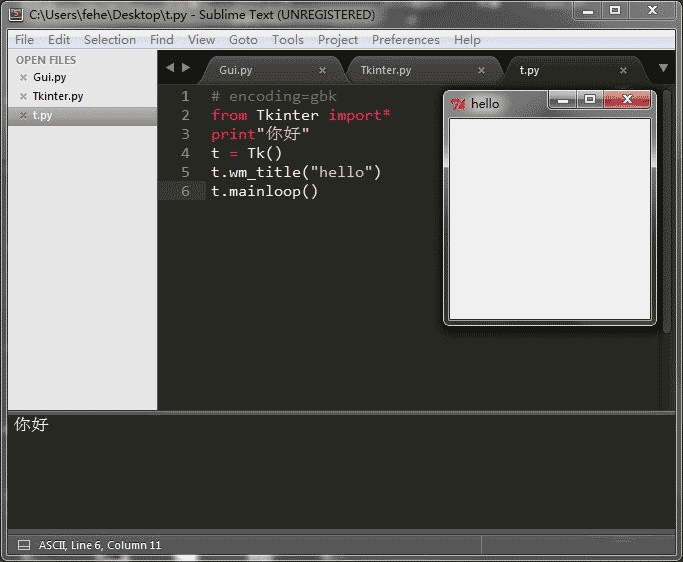683x562 pixels.
Task: Maximize the Sublime Text window
Action: point(615,11)
